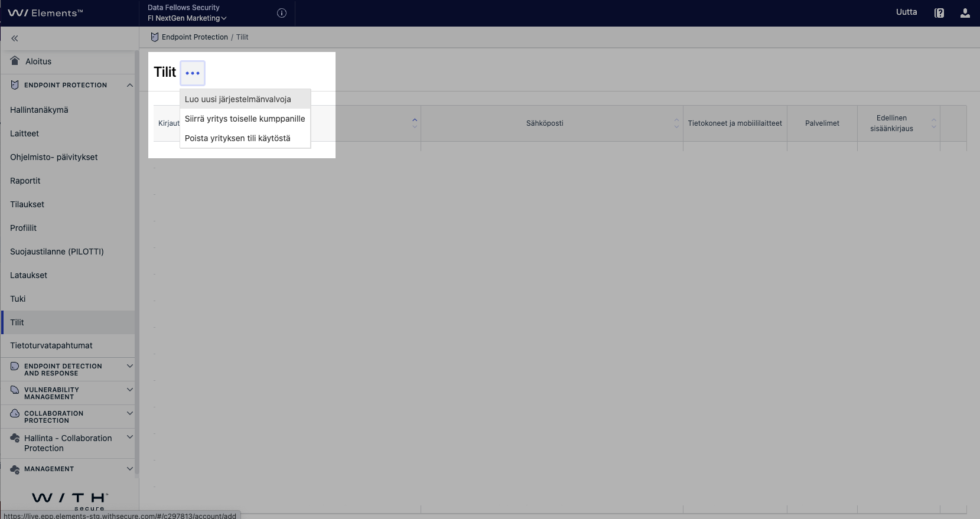
Task: Expand the Vulnerability Management section
Action: coord(129,390)
